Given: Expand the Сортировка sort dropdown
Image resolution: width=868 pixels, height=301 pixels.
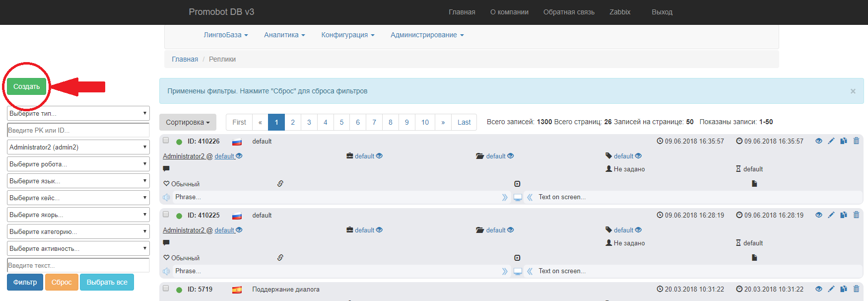Looking at the screenshot, I should click(x=188, y=122).
